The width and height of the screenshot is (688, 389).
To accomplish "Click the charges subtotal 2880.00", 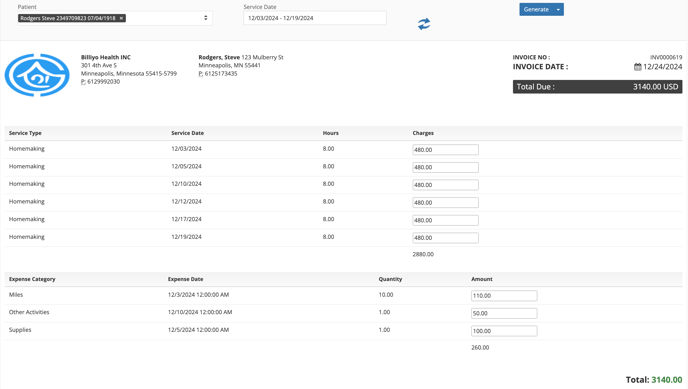I will coord(423,254).
